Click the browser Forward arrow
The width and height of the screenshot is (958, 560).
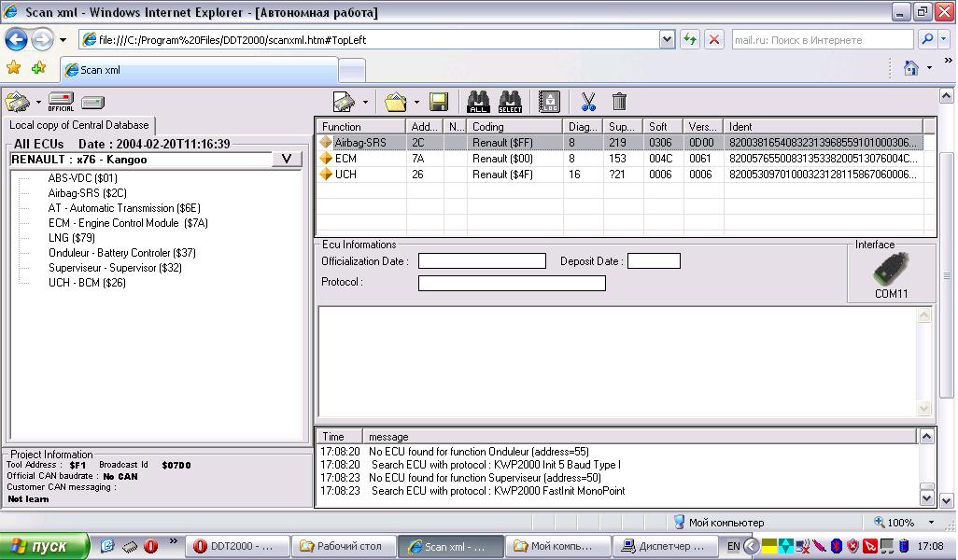pos(42,40)
